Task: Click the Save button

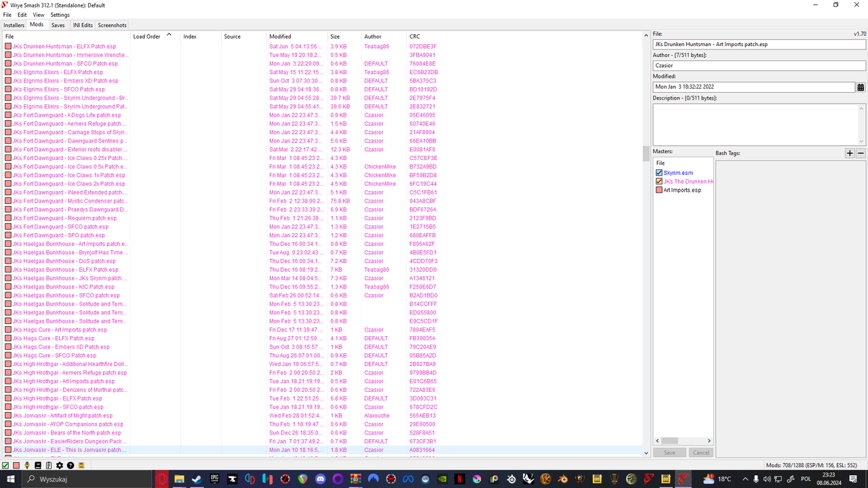Action: tap(669, 452)
